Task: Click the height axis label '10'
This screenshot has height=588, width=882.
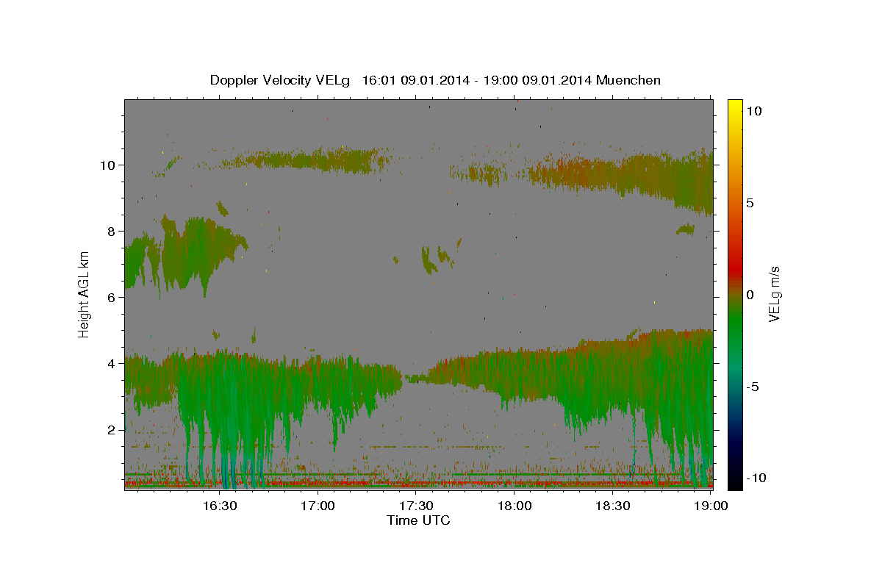Action: [110, 165]
